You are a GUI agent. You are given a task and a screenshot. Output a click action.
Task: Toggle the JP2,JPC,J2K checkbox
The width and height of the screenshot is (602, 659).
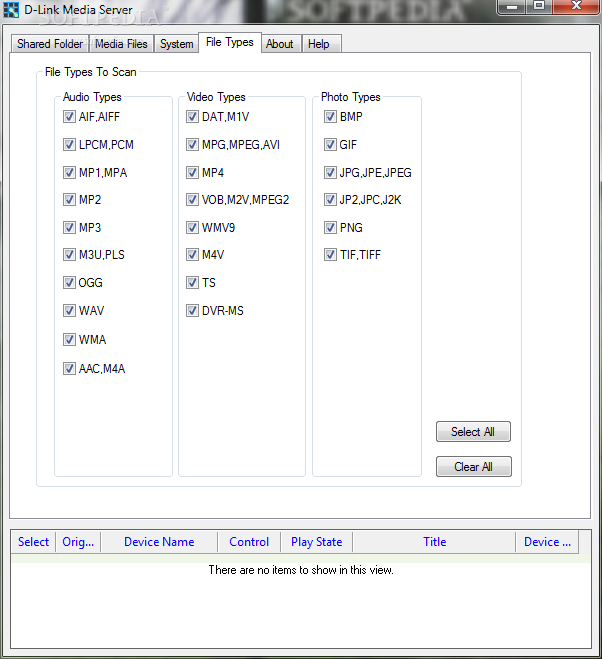pyautogui.click(x=330, y=199)
